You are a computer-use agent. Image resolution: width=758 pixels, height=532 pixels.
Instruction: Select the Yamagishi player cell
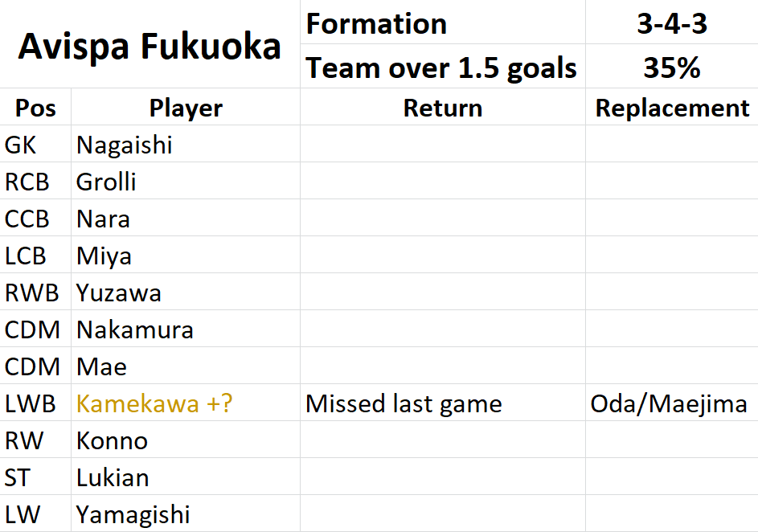click(186, 514)
